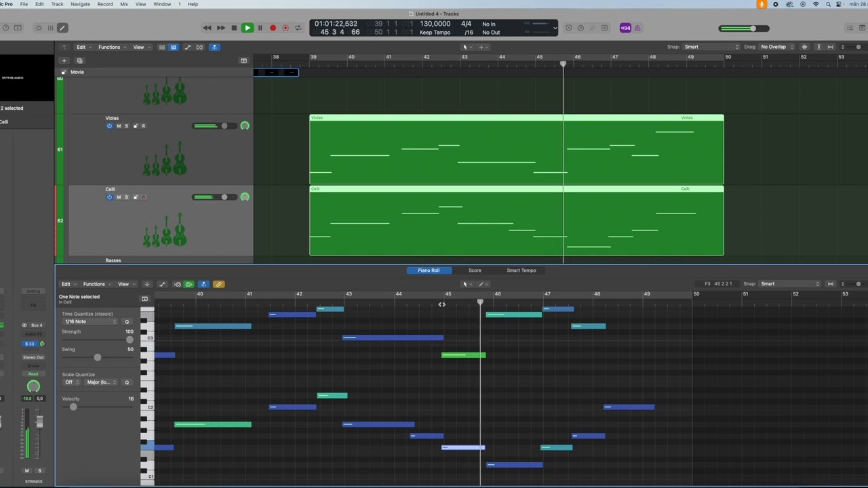Click the Rewind transport button
This screenshot has width=868, height=488.
click(207, 28)
